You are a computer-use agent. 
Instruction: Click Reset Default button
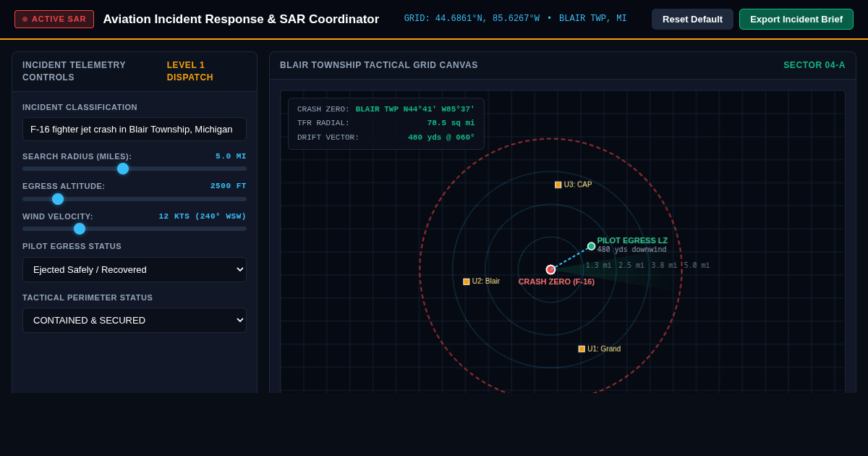click(692, 19)
